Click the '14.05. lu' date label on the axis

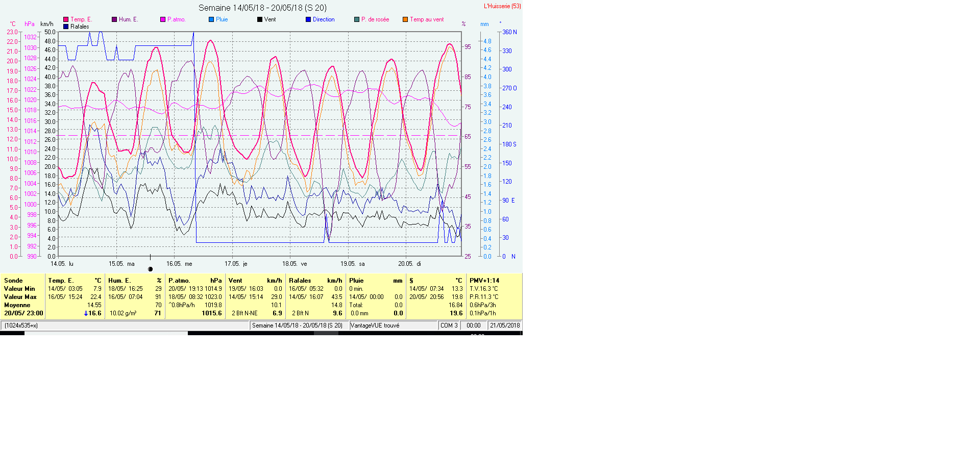62,264
